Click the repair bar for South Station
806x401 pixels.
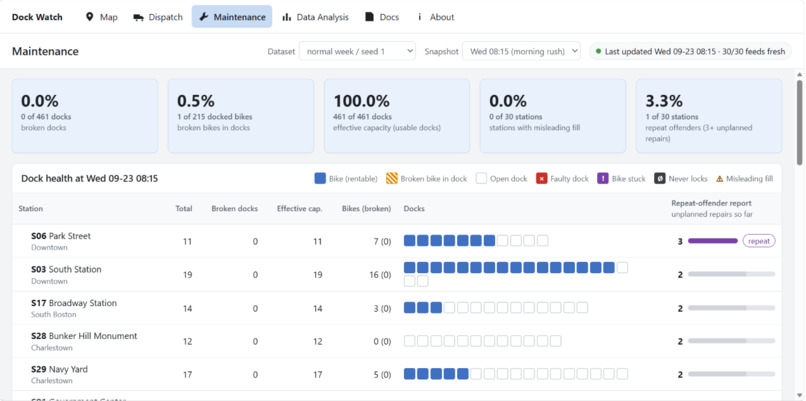[731, 275]
